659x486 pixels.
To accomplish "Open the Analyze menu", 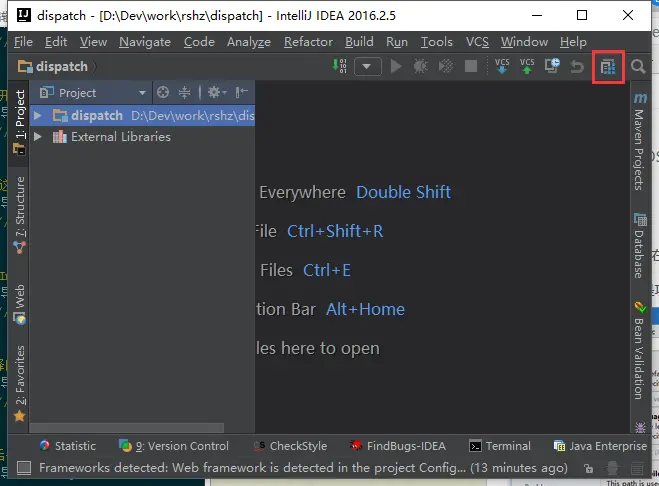I will (x=249, y=42).
